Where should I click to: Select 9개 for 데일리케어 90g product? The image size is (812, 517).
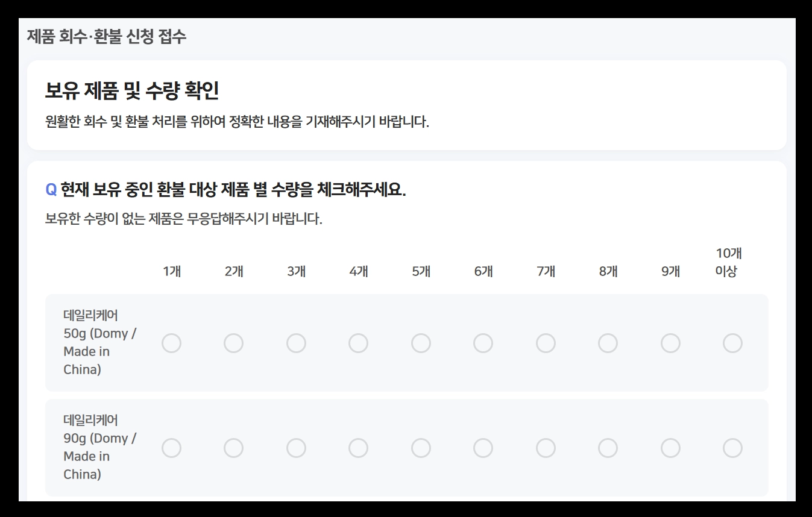[x=670, y=448]
